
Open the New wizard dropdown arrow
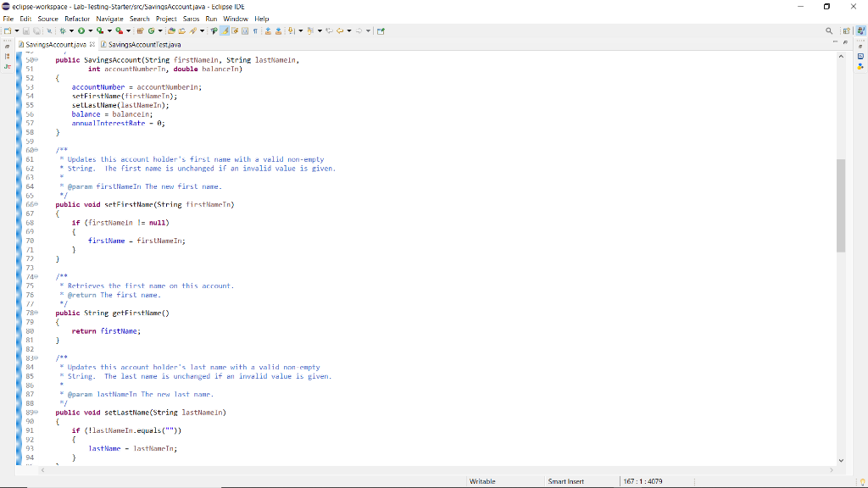coord(17,31)
